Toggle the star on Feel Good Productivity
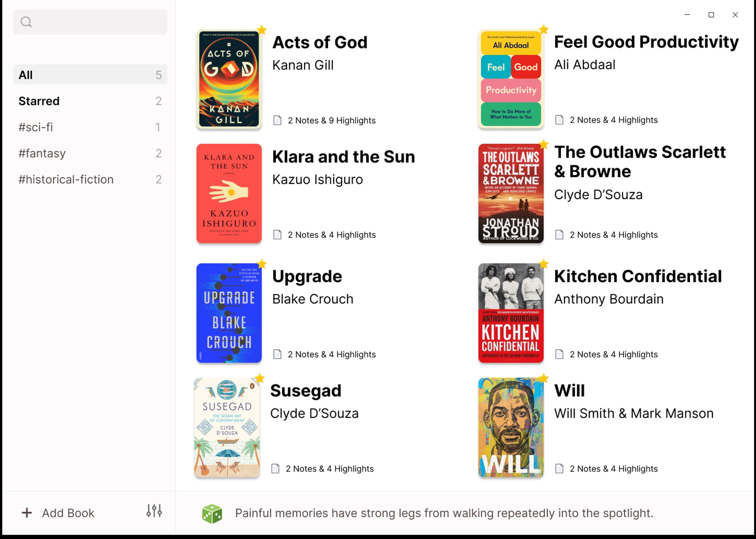This screenshot has width=756, height=539. (544, 30)
